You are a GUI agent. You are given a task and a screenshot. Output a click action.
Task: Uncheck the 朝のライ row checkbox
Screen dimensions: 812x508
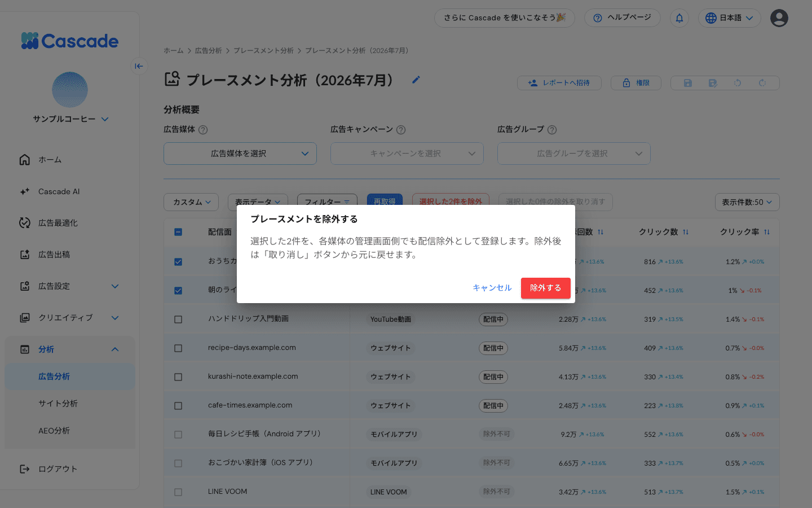tap(178, 291)
